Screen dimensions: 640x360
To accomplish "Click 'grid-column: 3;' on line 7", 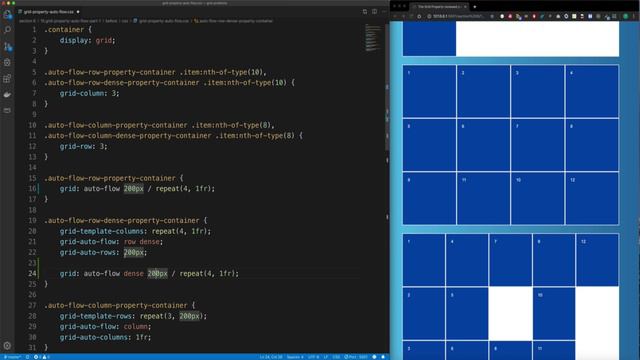I will coord(89,93).
